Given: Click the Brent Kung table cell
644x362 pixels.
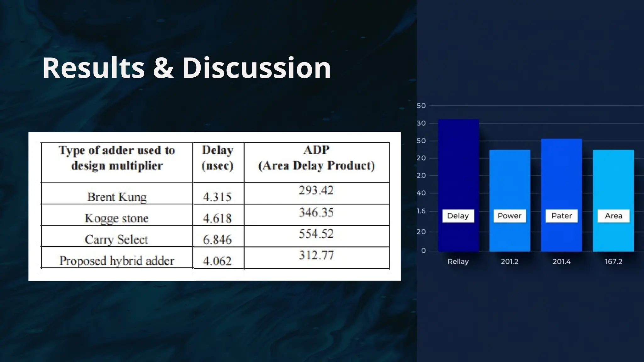Looking at the screenshot, I should point(117,197).
